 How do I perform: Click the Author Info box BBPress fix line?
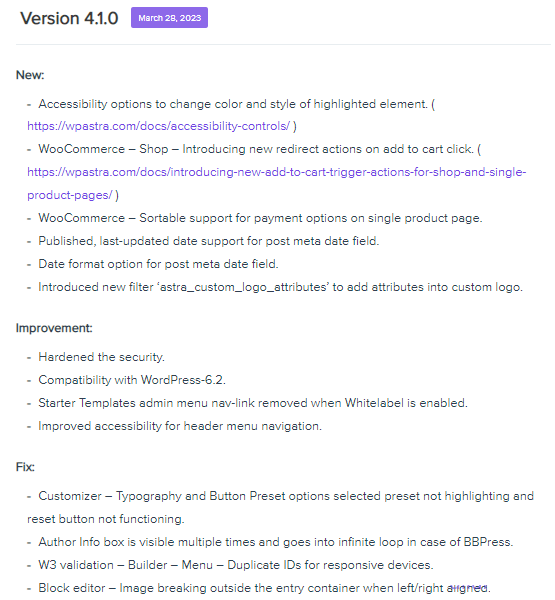pyautogui.click(x=276, y=542)
